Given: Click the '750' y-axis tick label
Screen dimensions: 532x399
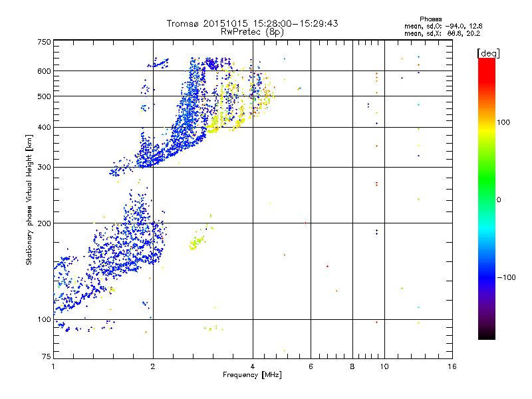Looking at the screenshot, I should (44, 42).
